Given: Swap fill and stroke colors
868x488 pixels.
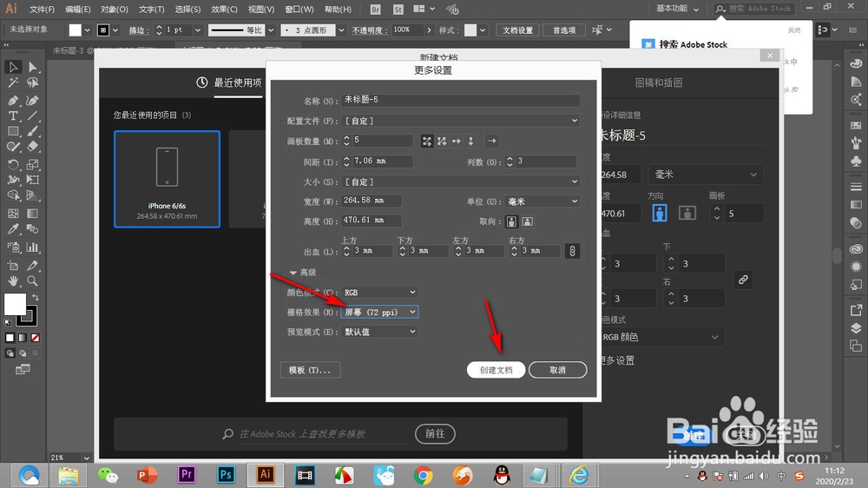Looking at the screenshot, I should [x=36, y=298].
